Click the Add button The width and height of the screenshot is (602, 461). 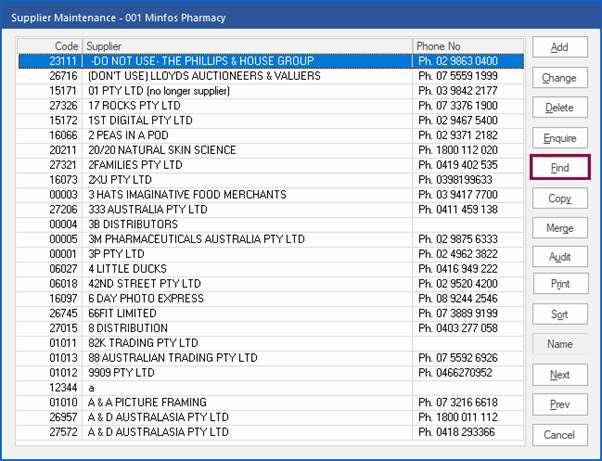(x=560, y=47)
